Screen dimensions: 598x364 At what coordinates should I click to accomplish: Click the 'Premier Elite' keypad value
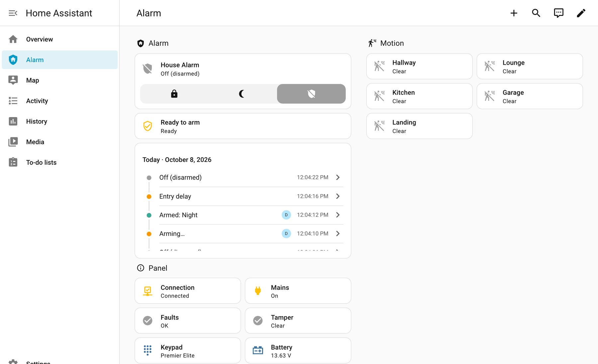pos(177,356)
